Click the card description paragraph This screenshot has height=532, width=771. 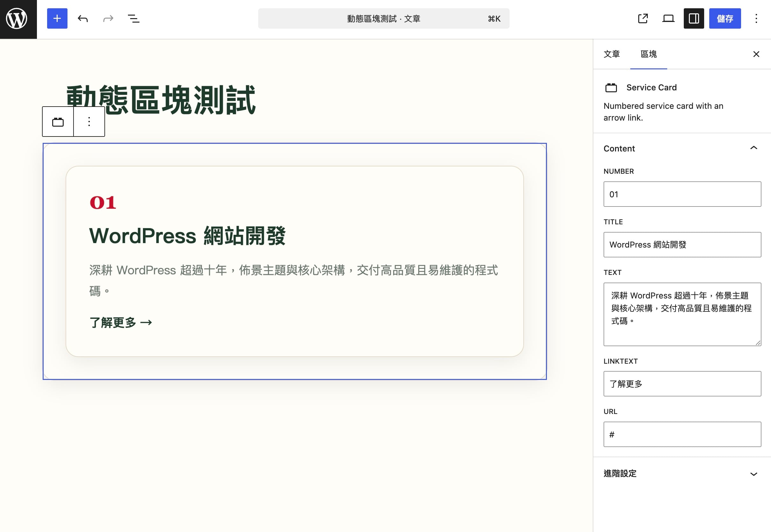[294, 280]
